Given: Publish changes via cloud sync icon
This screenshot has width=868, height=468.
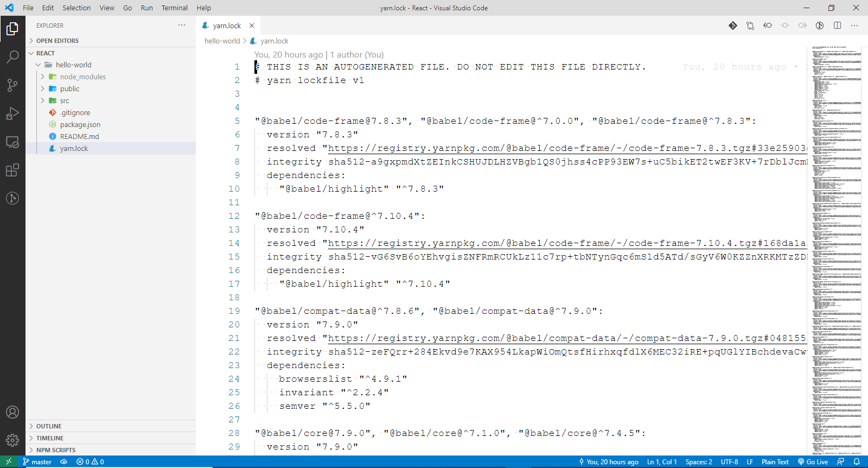Looking at the screenshot, I should 63,461.
